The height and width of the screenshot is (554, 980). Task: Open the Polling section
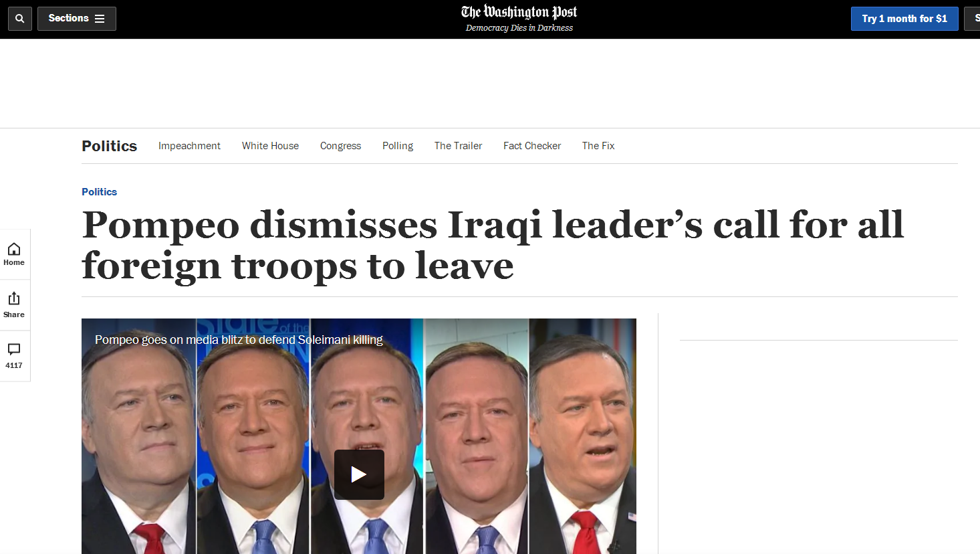398,146
